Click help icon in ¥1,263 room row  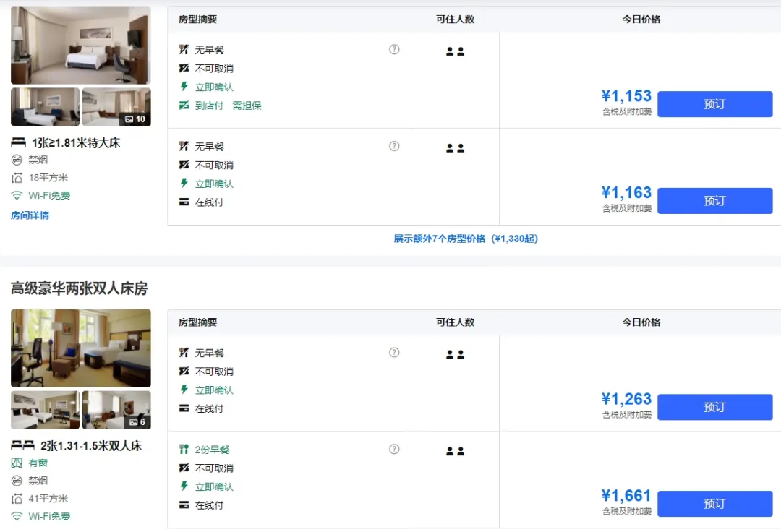[x=394, y=353]
